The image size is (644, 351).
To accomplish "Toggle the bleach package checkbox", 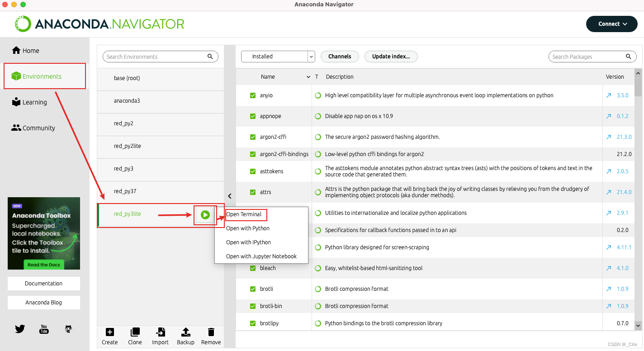I will pyautogui.click(x=253, y=268).
